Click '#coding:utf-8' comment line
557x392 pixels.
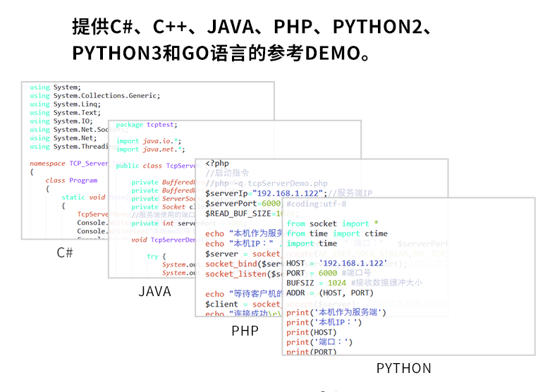pos(316,204)
